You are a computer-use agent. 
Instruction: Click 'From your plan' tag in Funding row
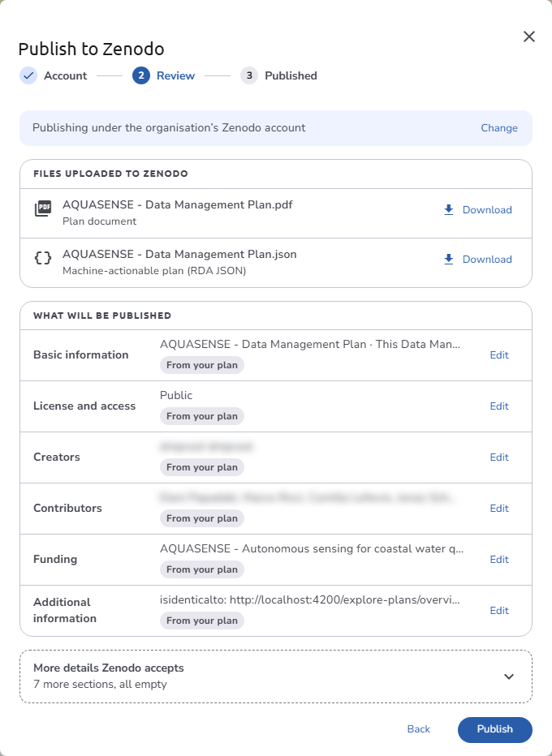point(201,569)
